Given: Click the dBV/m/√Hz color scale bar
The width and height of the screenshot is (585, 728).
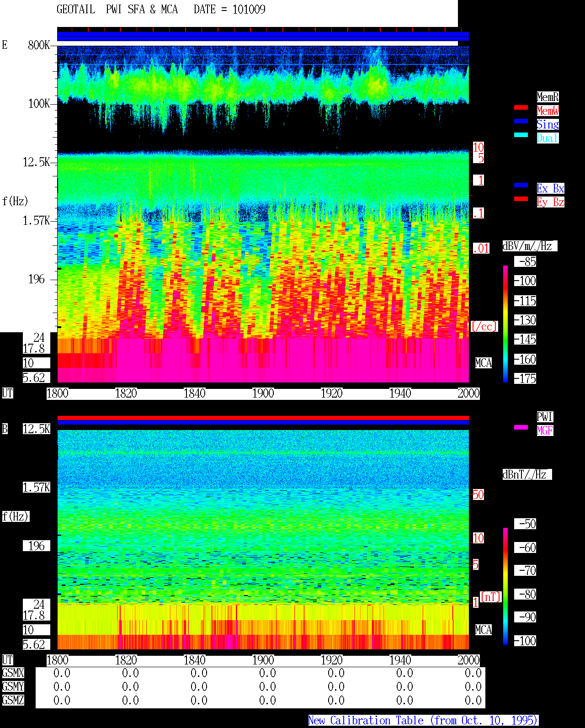Looking at the screenshot, I should pyautogui.click(x=505, y=324).
